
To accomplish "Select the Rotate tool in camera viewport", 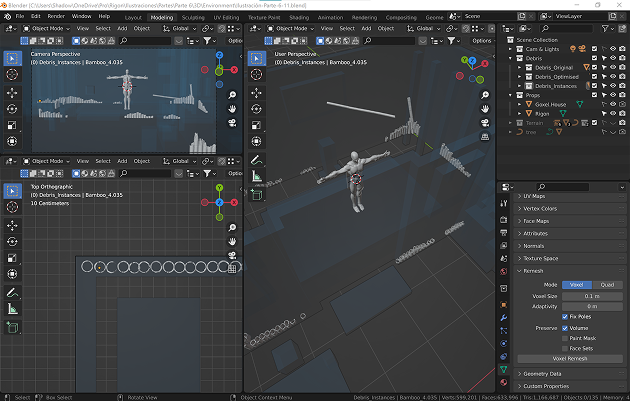I will 12,108.
